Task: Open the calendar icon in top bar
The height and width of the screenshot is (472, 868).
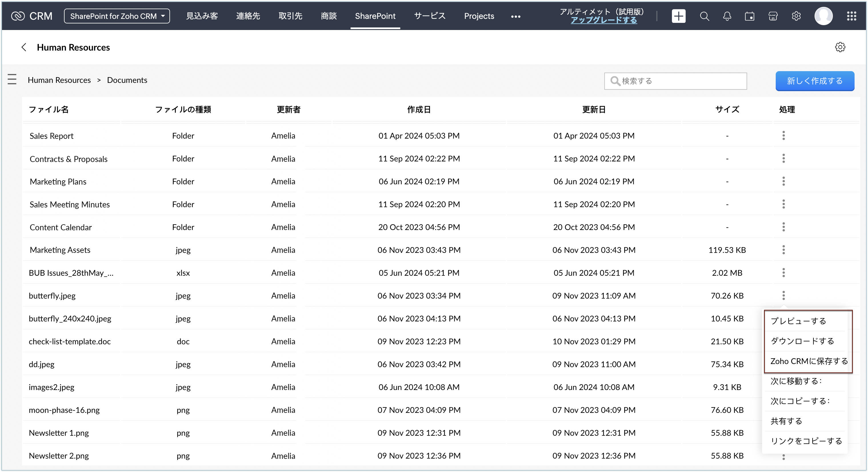Action: pyautogui.click(x=749, y=16)
